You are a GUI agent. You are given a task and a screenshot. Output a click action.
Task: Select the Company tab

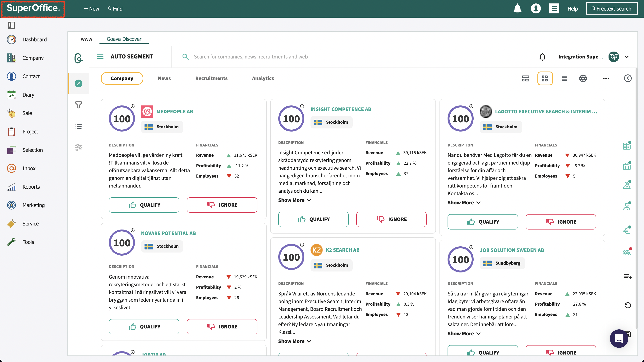pos(122,78)
